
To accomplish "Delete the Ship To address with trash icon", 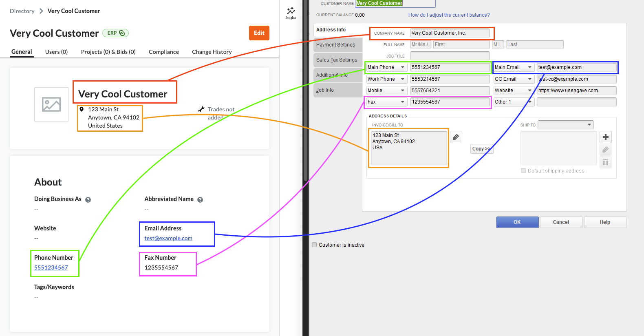I will (x=605, y=162).
